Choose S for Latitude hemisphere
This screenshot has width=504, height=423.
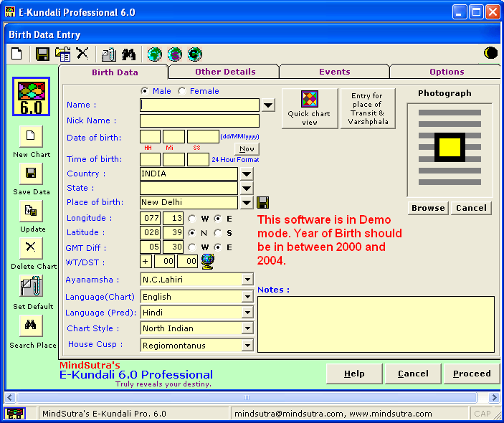click(x=218, y=233)
